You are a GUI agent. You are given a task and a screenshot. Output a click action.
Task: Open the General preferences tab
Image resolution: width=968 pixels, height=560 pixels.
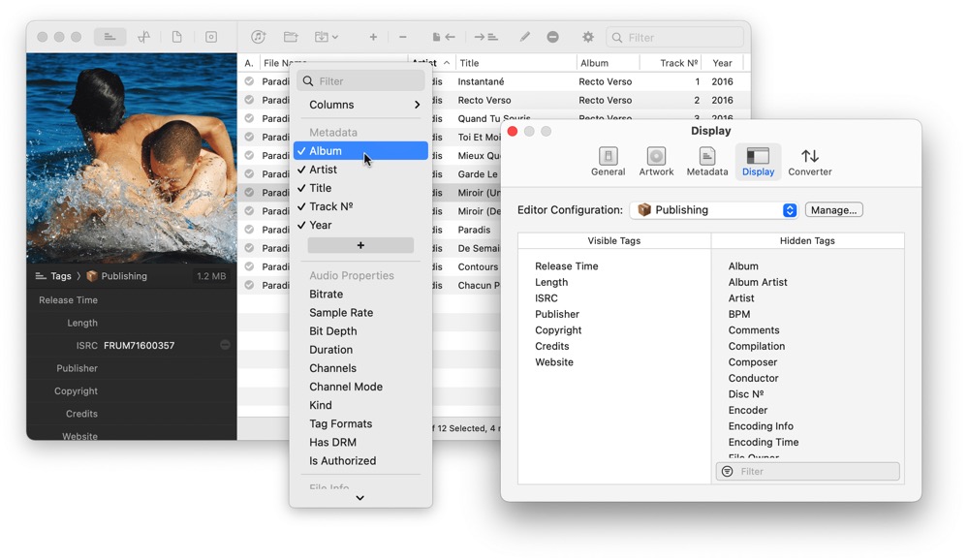(609, 161)
